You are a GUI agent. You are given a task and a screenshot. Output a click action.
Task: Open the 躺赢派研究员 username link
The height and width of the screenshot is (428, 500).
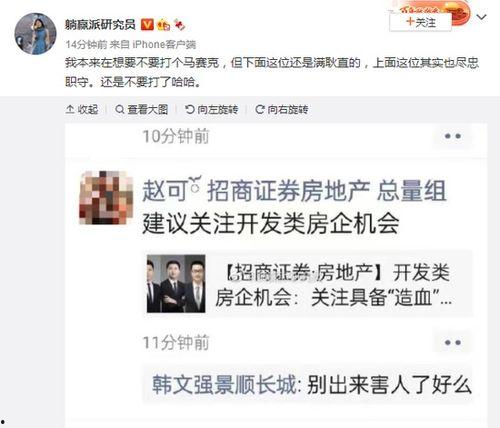pos(100,25)
